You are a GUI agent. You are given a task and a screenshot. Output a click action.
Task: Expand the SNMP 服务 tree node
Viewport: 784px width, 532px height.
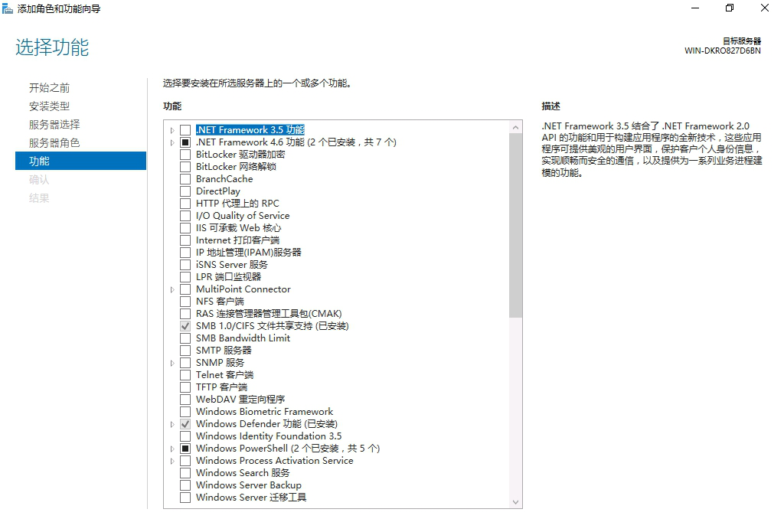coord(172,364)
